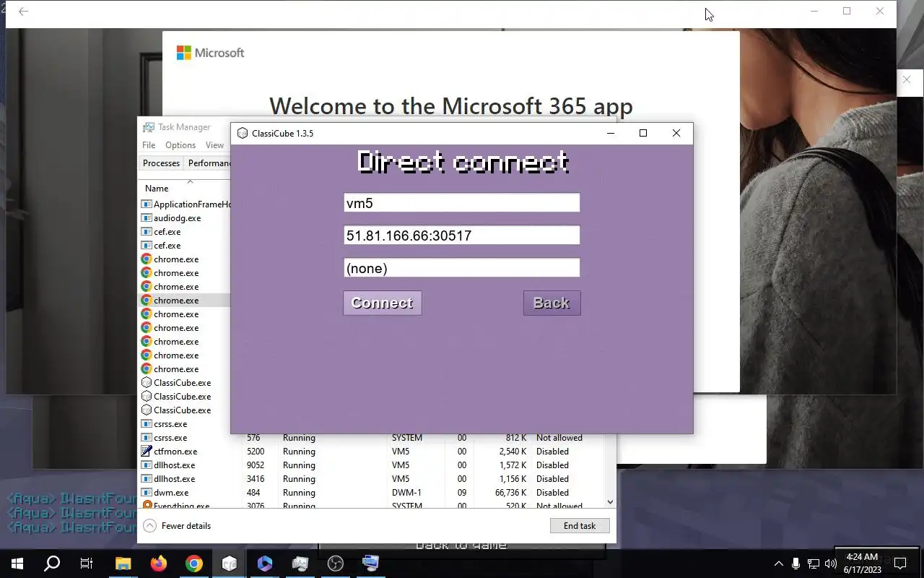Focus the username field containing vm5

(x=461, y=203)
